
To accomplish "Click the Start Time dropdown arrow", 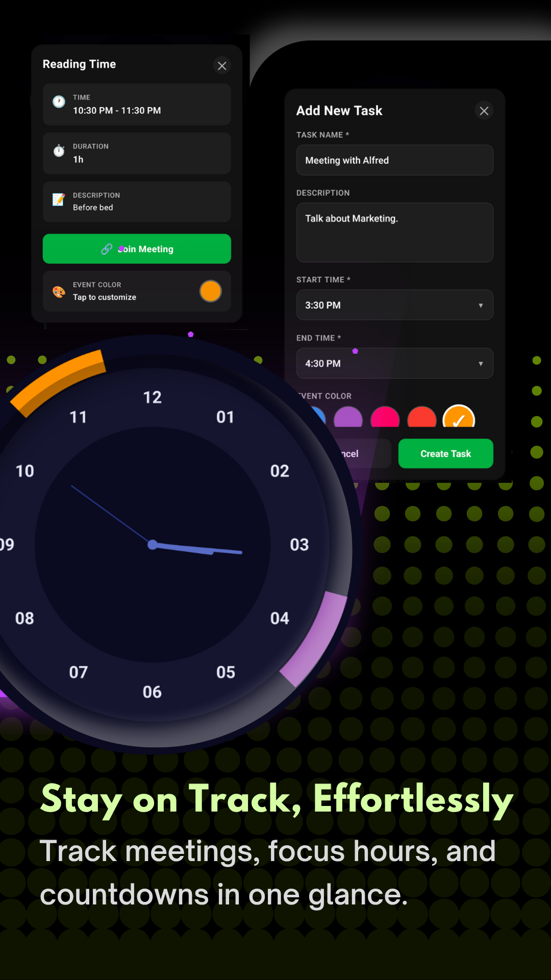I will click(481, 306).
